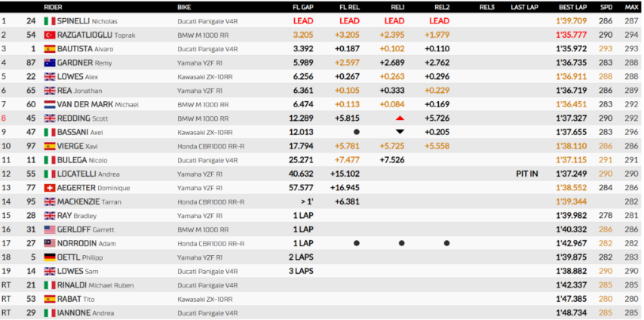Click the UK flag next to RAY
The width and height of the screenshot is (644, 320).
click(50, 216)
